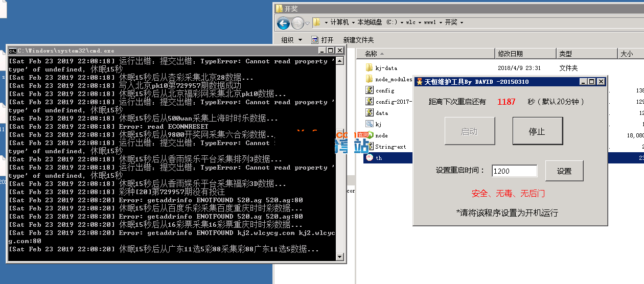The height and width of the screenshot is (284, 644).
Task: Click the 天恒维护工具 title bar icon
Action: (x=419, y=82)
